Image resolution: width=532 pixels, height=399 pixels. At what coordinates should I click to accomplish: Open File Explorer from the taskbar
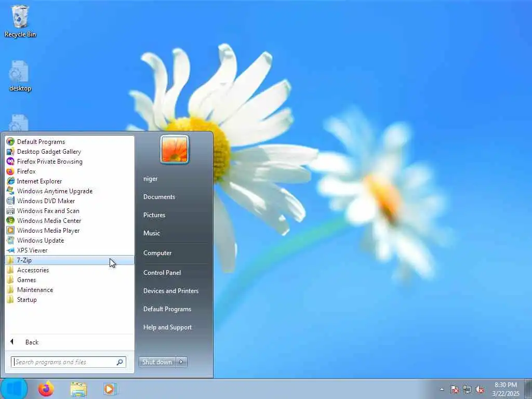(79, 389)
